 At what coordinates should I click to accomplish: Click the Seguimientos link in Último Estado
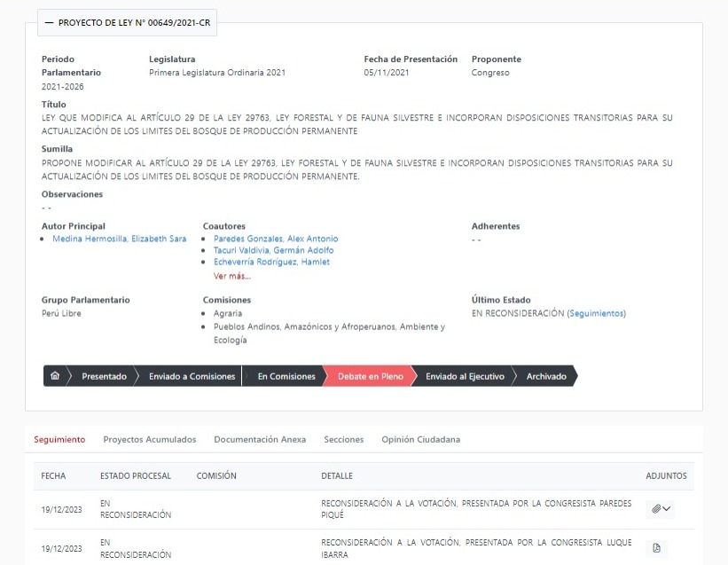596,313
